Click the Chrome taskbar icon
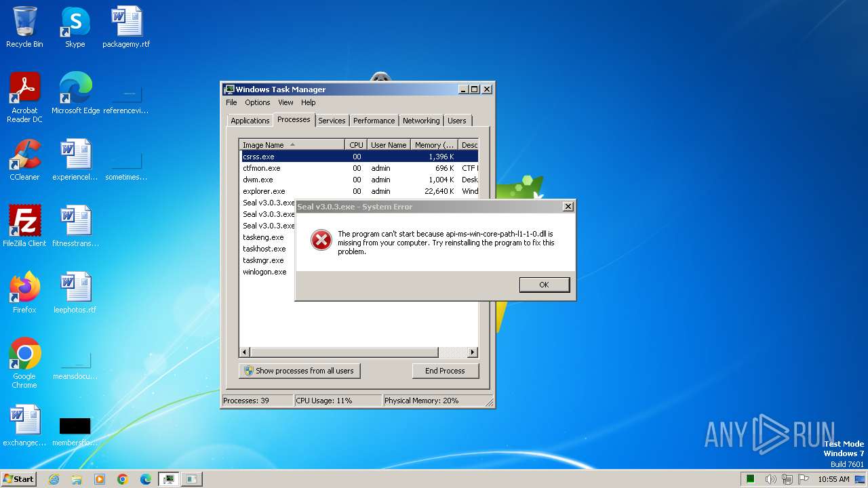868x488 pixels. point(123,479)
